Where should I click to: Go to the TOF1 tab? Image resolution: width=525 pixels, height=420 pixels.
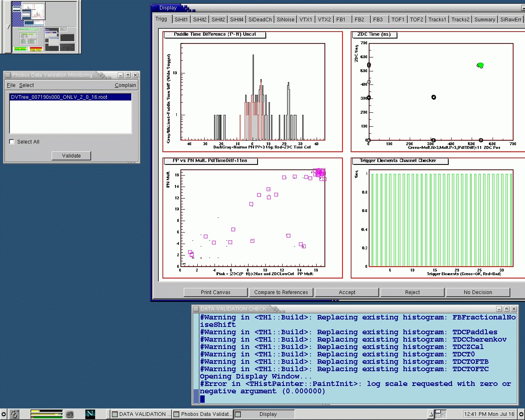click(x=398, y=19)
